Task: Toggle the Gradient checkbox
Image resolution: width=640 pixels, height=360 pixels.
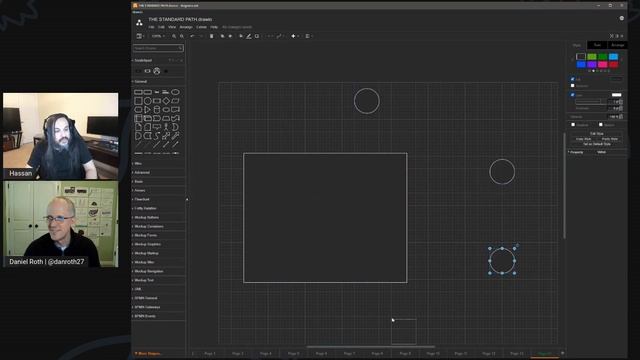Action: (572, 86)
